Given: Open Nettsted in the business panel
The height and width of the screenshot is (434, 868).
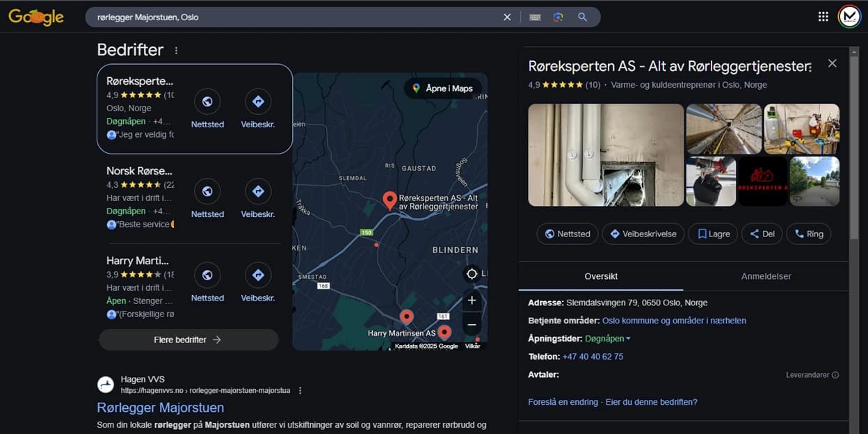Looking at the screenshot, I should click(x=568, y=234).
